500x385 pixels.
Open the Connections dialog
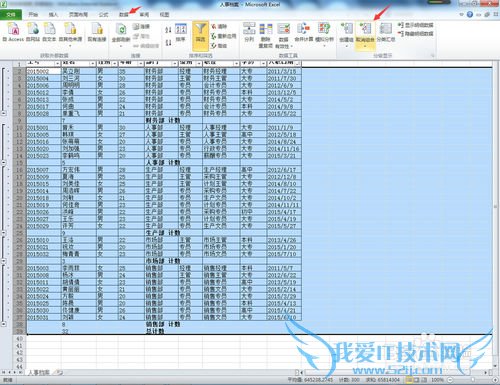point(141,26)
